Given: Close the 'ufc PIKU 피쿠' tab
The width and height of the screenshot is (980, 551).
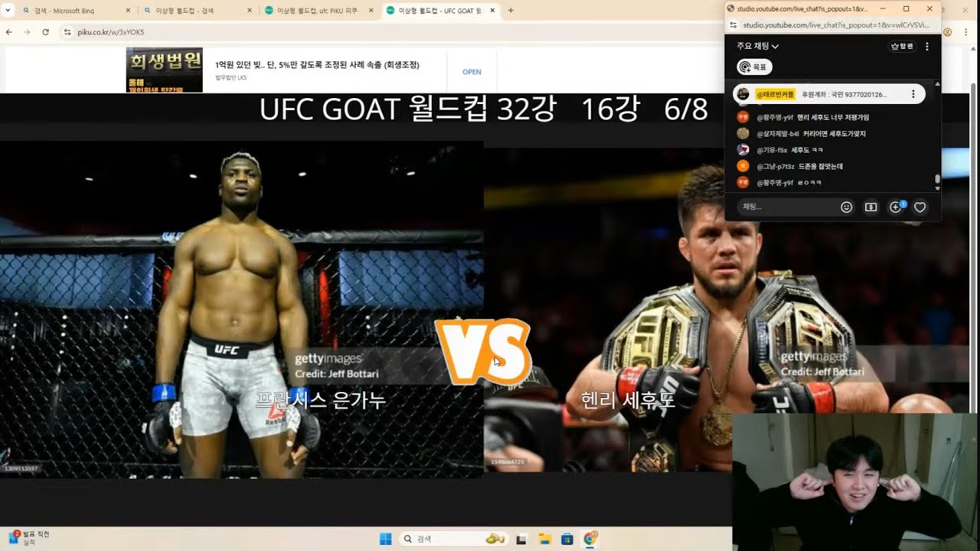Looking at the screenshot, I should [371, 11].
